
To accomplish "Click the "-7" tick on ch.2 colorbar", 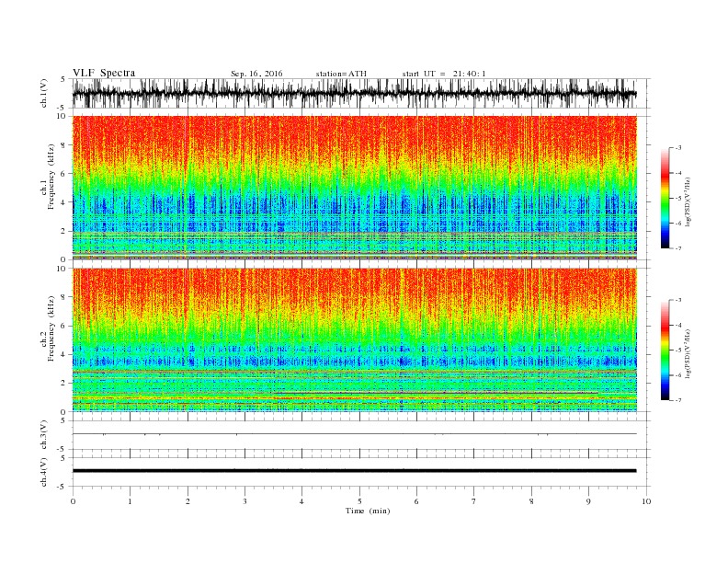I will pos(678,400).
